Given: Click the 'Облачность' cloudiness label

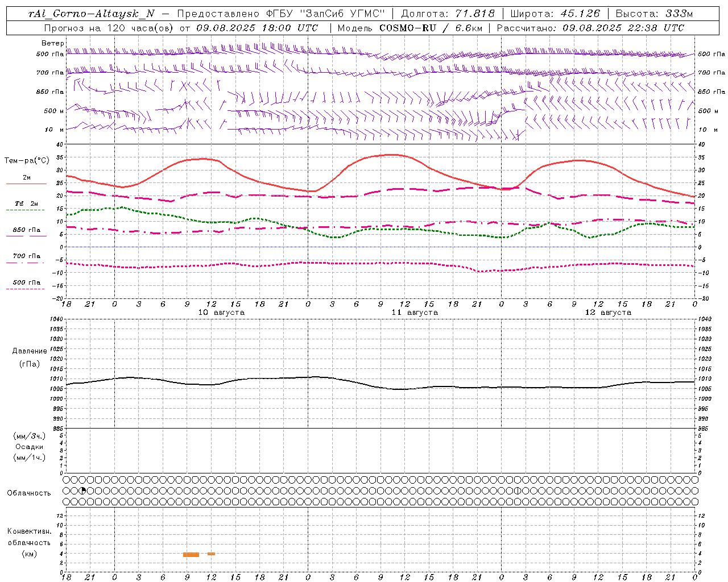Looking at the screenshot, I should coord(29,493).
